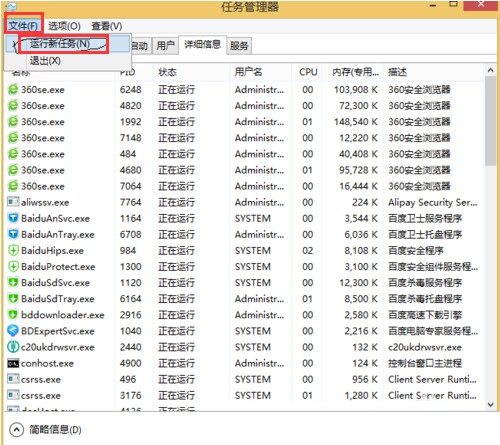Click the scrollbar down arrow

(x=490, y=405)
